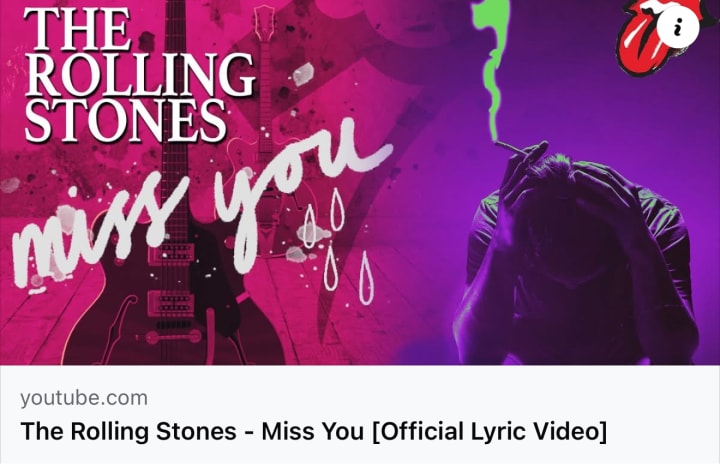Image resolution: width=720 pixels, height=468 pixels.
Task: Click the man with bowed head
Action: click(x=574, y=257)
